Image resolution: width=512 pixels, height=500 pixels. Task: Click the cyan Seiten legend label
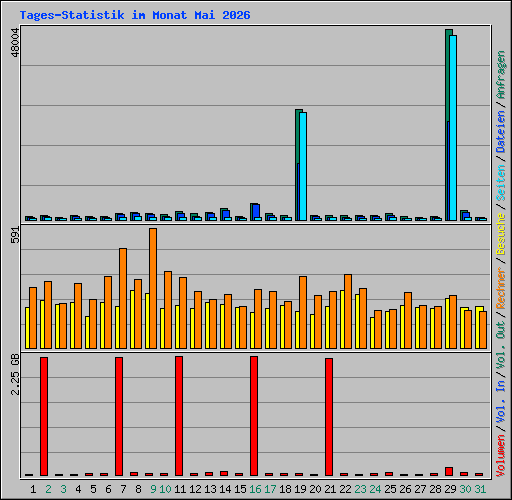click(x=501, y=183)
